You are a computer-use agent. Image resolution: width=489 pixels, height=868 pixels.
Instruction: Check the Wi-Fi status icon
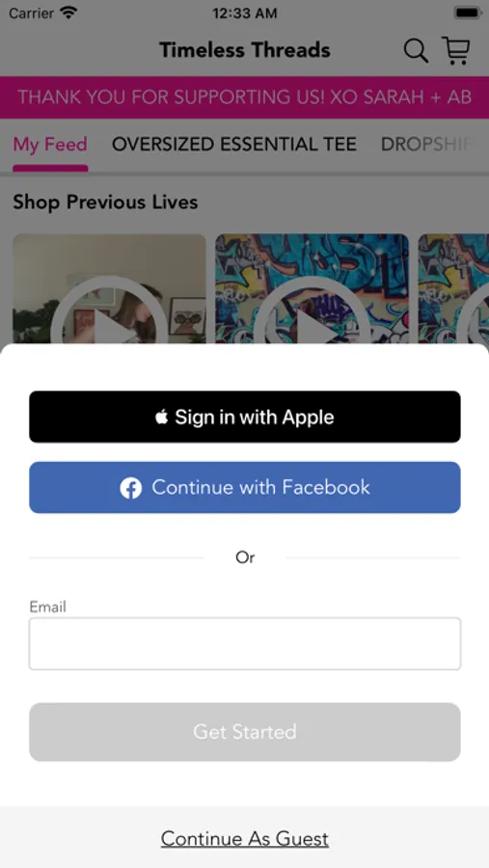click(x=68, y=13)
